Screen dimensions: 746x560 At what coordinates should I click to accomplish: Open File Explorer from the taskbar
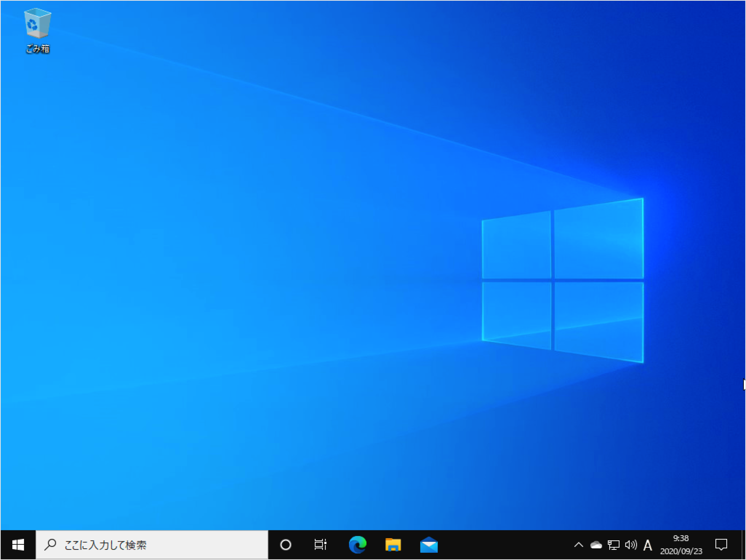point(393,545)
